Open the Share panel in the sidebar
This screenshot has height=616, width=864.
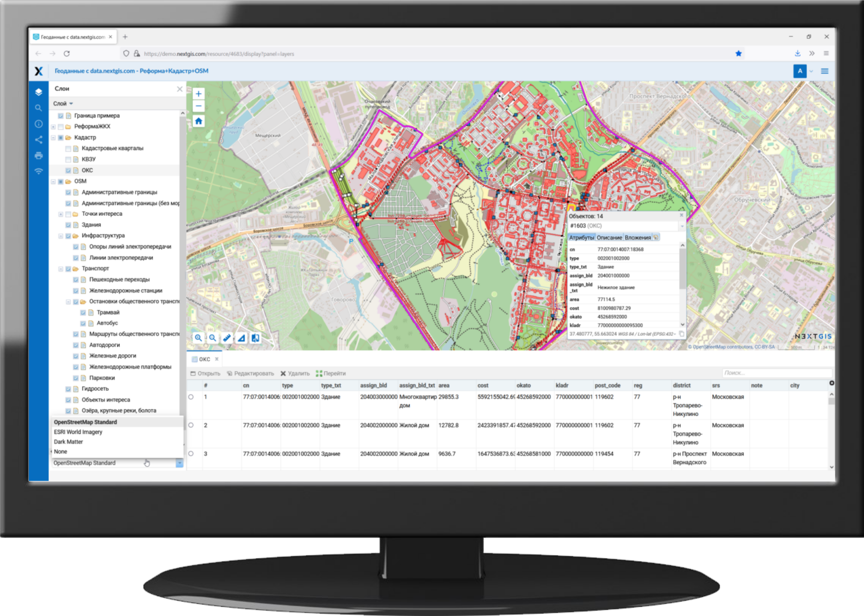click(x=38, y=140)
